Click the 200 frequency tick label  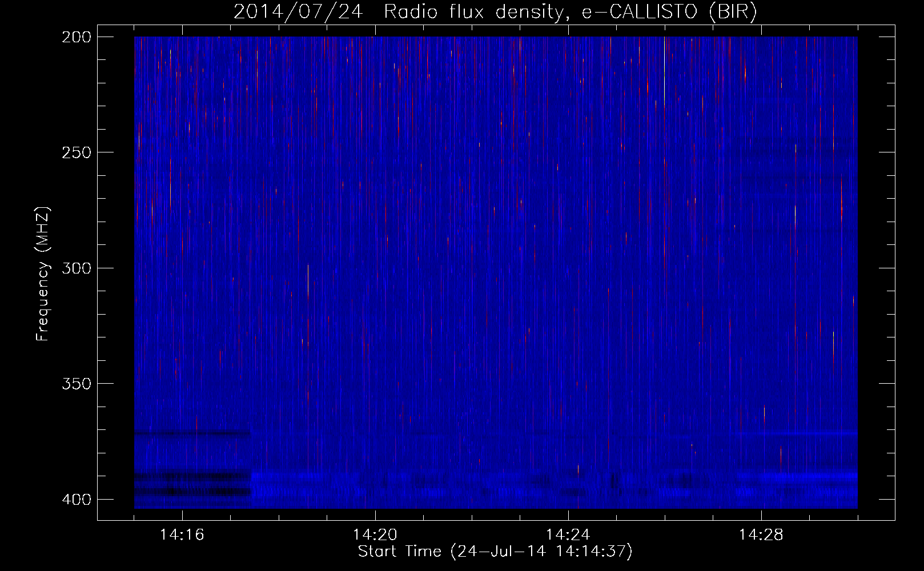click(76, 37)
